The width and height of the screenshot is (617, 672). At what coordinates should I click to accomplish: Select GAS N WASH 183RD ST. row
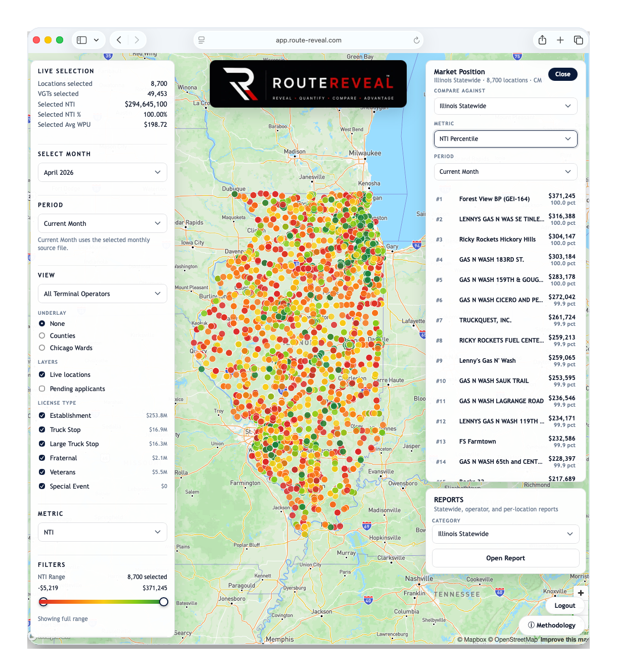click(505, 260)
